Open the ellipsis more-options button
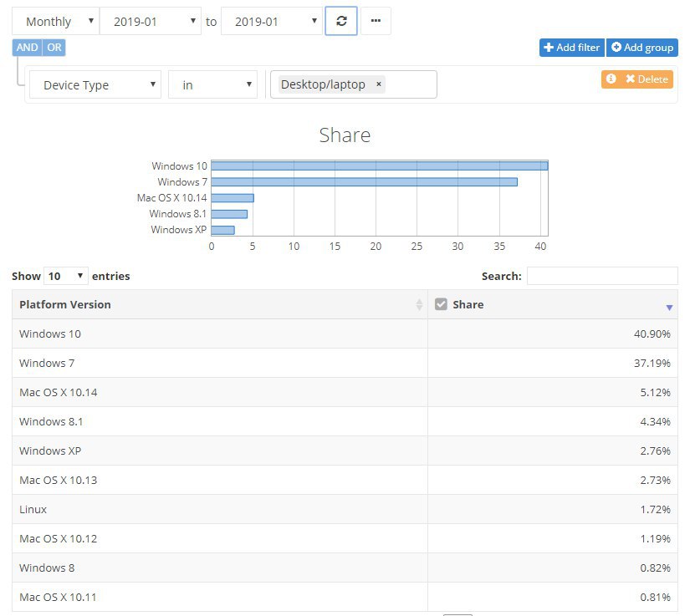This screenshot has height=616, width=690. [376, 21]
